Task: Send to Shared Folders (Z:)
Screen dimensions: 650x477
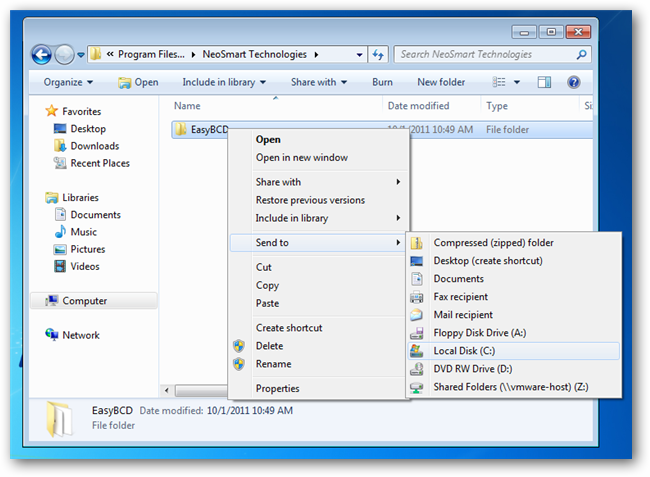Action: 514,387
